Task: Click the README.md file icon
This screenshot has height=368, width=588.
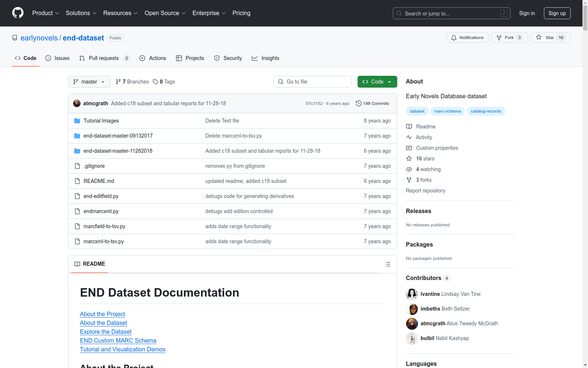Action: click(77, 181)
